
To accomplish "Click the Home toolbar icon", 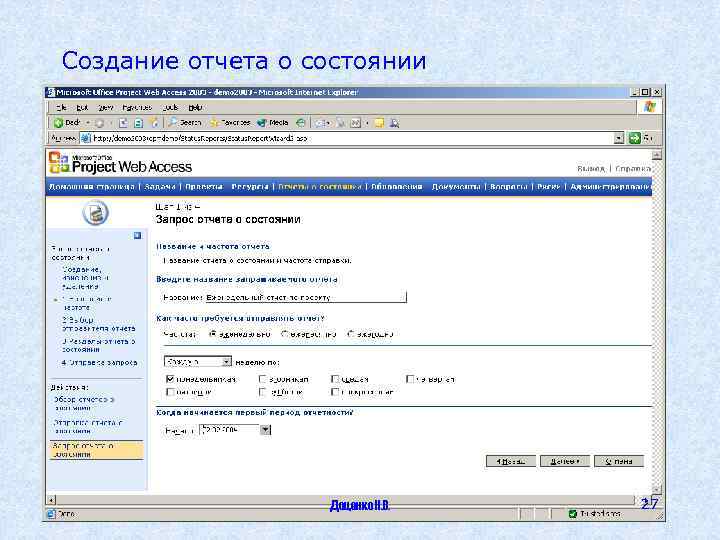I will pos(154,123).
